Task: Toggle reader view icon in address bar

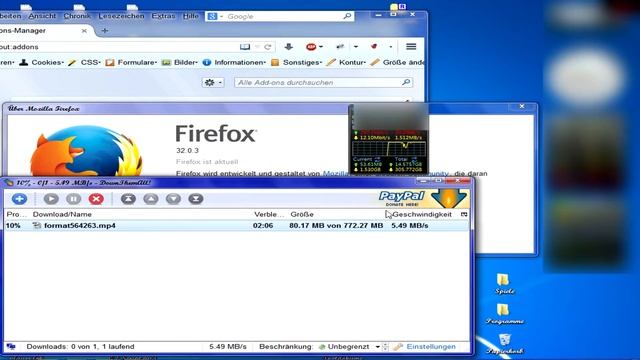Action: tap(245, 47)
